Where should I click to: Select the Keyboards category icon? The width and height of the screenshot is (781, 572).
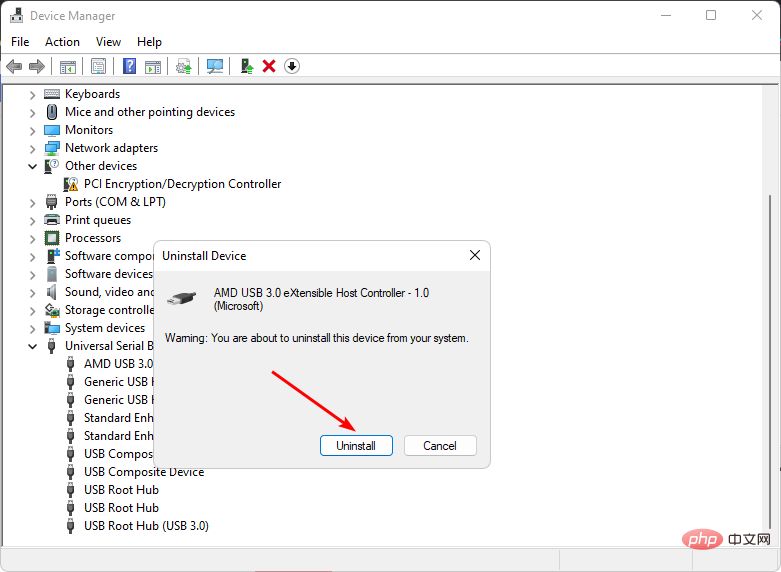click(52, 94)
